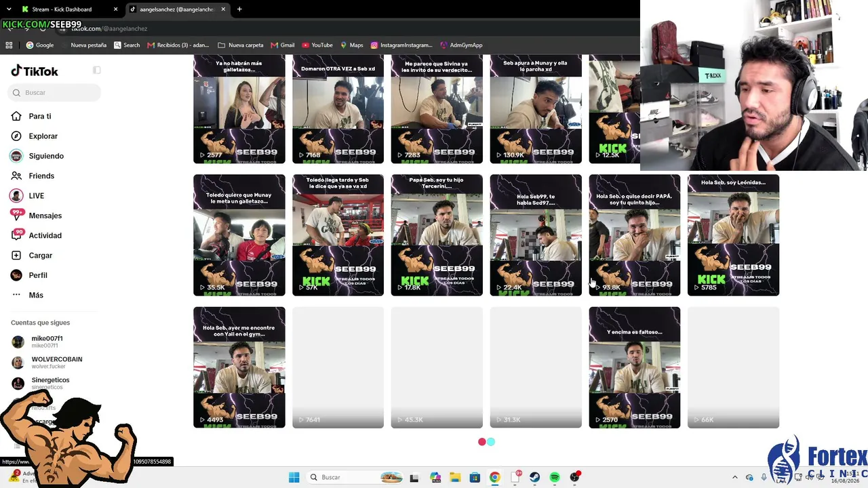
Task: Open the Gmail bookmark
Action: [x=283, y=45]
